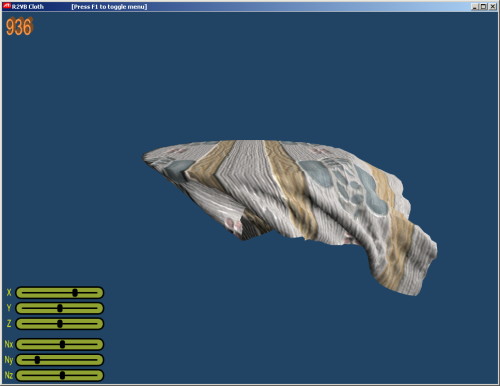Click the R2VB Cloth title text
This screenshot has height=386, width=500.
(x=28, y=6)
